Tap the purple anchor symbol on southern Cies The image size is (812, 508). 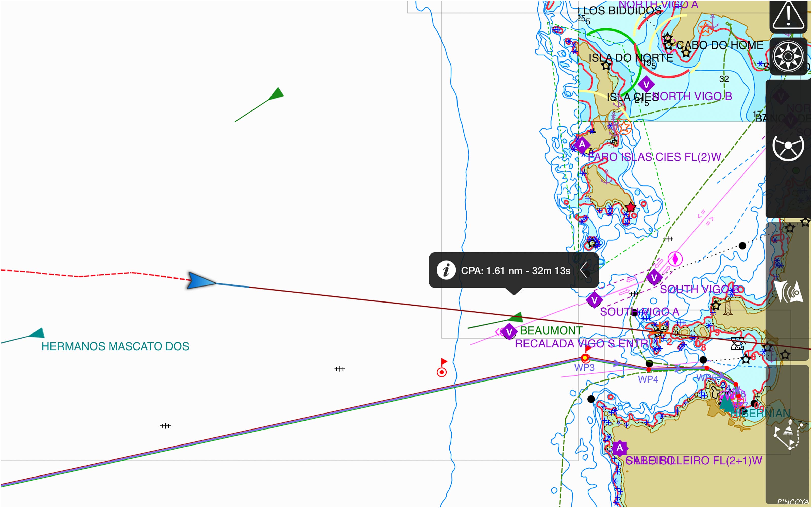pos(606,176)
